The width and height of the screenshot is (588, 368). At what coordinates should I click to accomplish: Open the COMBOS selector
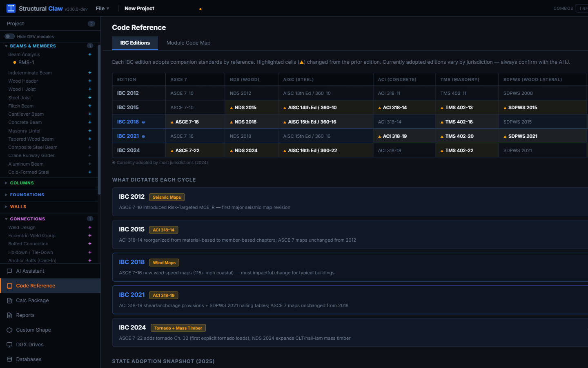[x=581, y=8]
